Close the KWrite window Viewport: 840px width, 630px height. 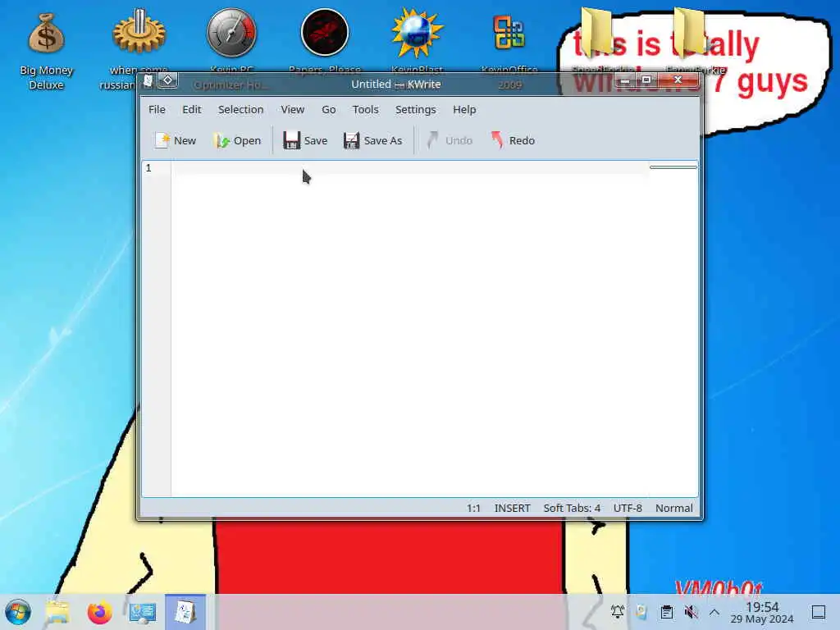click(x=678, y=80)
